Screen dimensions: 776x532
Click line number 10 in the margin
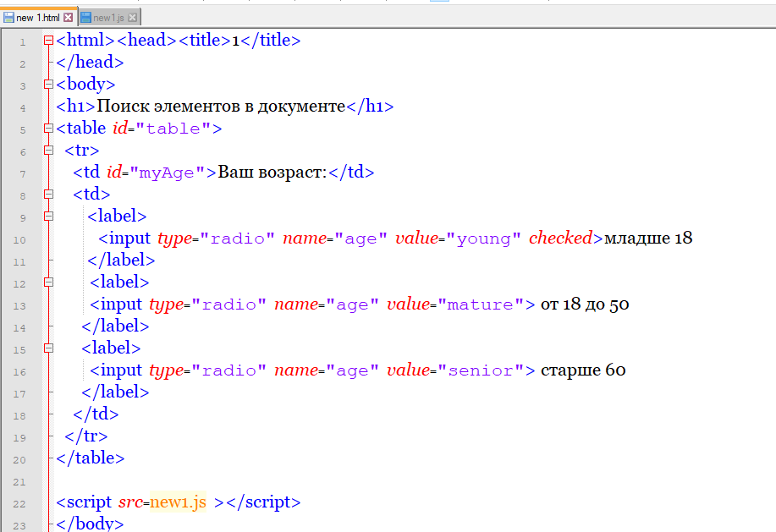pos(20,239)
